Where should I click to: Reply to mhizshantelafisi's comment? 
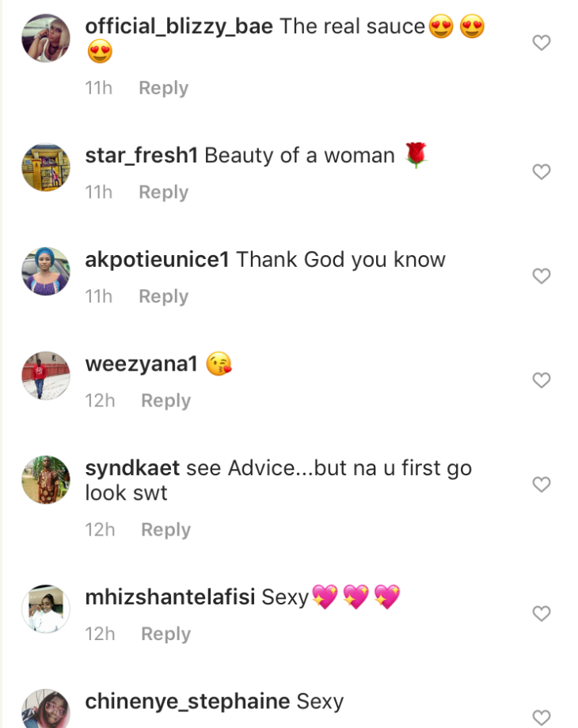165,634
